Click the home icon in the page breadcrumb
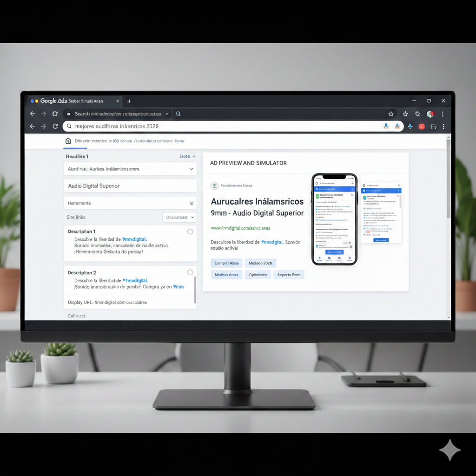Image resolution: width=476 pixels, height=476 pixels. tap(68, 141)
